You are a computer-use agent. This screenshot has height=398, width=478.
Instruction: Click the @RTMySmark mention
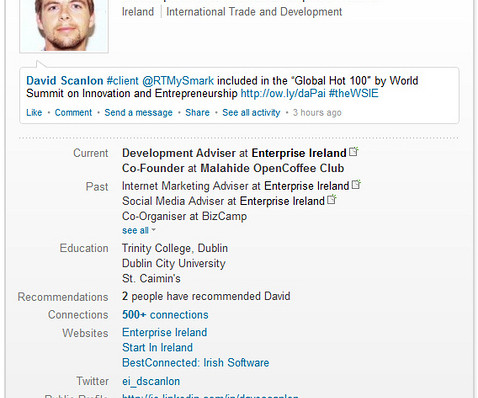[x=178, y=81]
